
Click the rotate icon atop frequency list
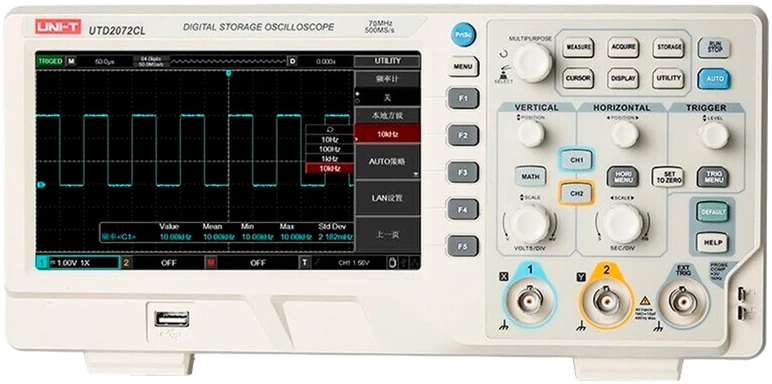(x=329, y=130)
